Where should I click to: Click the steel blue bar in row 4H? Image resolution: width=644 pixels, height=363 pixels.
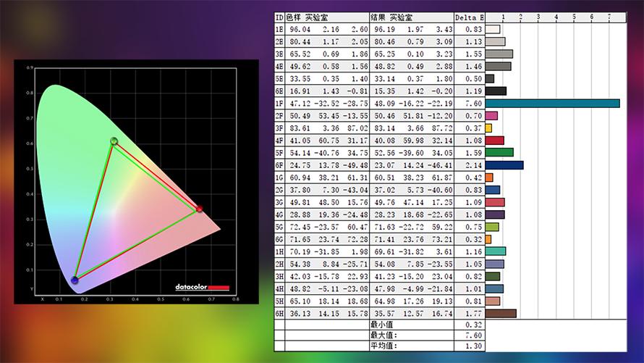pos(494,288)
